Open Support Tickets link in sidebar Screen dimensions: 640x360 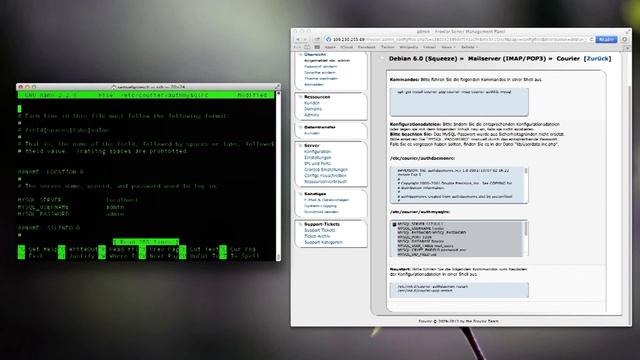click(x=320, y=230)
